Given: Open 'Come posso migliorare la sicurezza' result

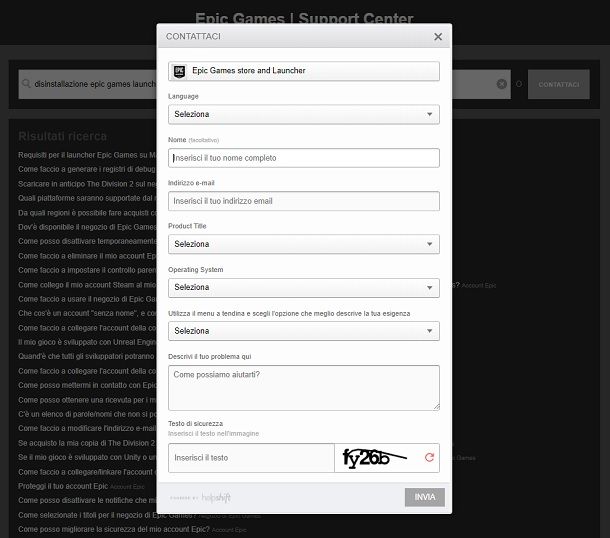Looking at the screenshot, I should (x=114, y=529).
